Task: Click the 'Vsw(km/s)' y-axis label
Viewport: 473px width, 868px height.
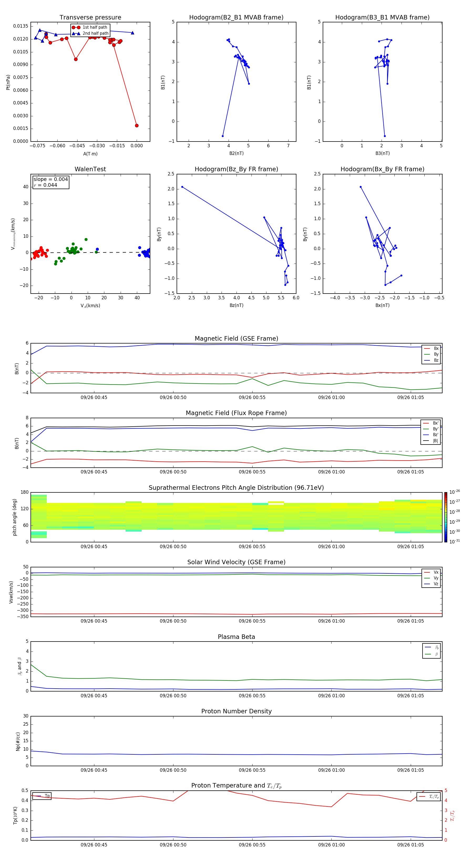Action: click(x=11, y=592)
